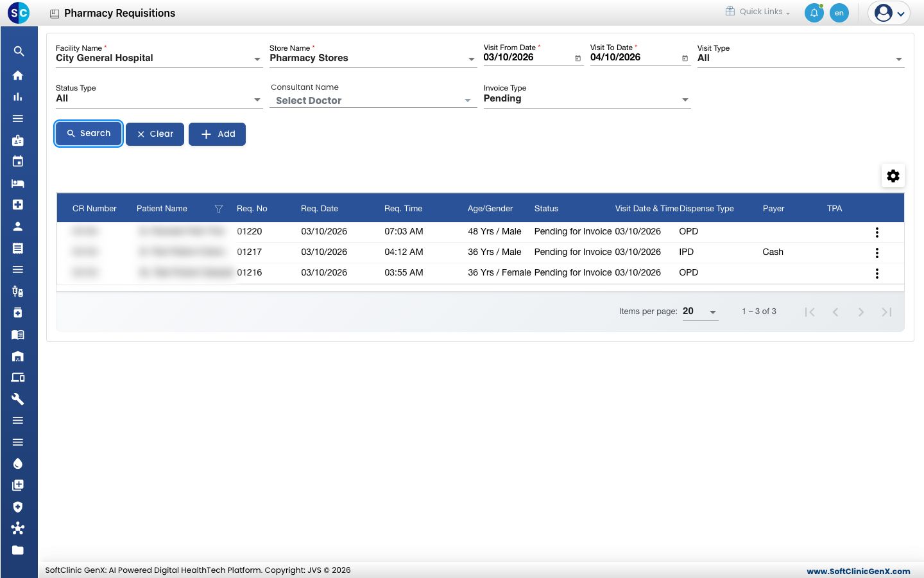Open the Visit Type dropdown
The image size is (924, 578).
coord(801,58)
